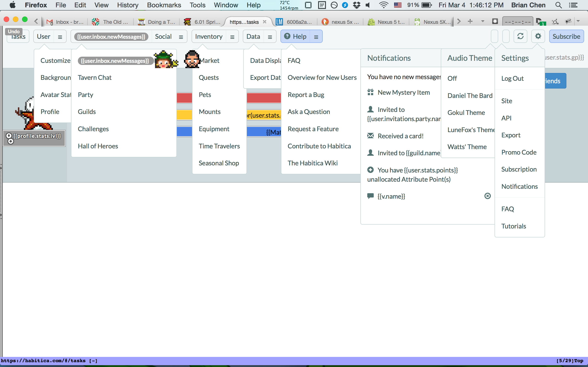
Task: Open the settings gear icon
Action: 538,36
